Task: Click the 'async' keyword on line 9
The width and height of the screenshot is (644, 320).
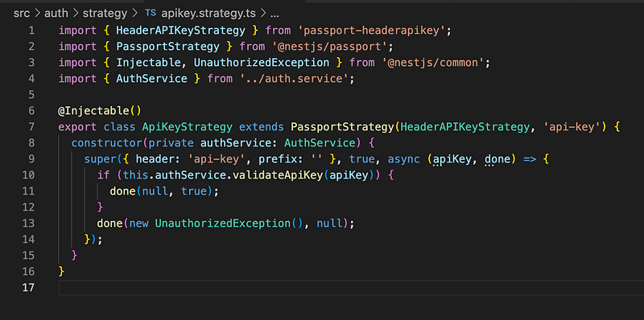Action: (x=404, y=158)
